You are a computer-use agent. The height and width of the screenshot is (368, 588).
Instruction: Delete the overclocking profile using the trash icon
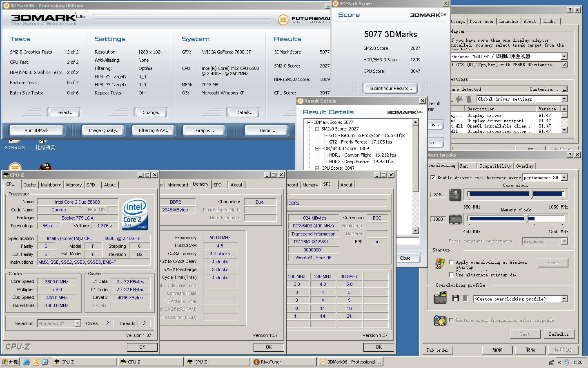[x=465, y=298]
